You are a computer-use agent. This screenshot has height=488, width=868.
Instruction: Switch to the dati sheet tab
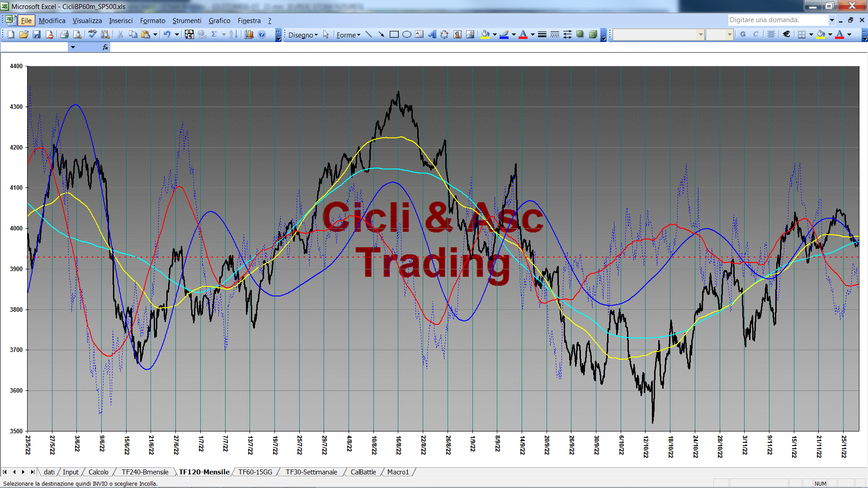[x=49, y=472]
